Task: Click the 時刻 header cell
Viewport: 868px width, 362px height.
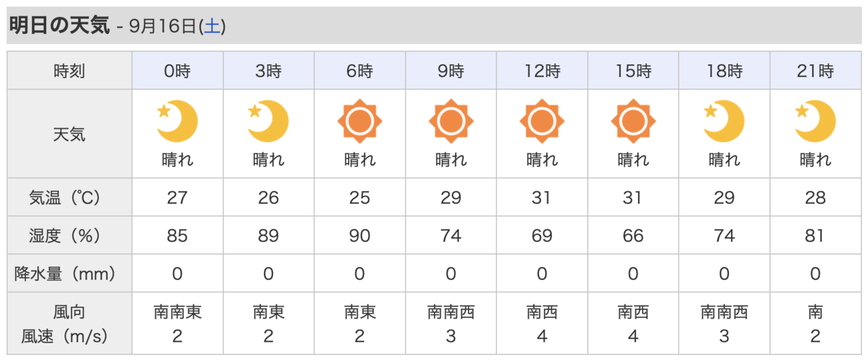Action: pos(69,71)
